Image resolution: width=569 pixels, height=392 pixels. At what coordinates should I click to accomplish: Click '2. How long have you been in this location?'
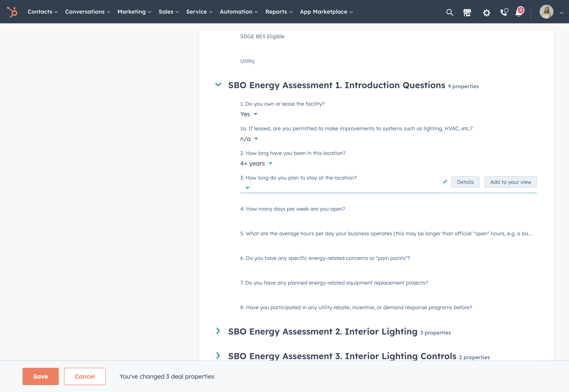click(x=293, y=153)
